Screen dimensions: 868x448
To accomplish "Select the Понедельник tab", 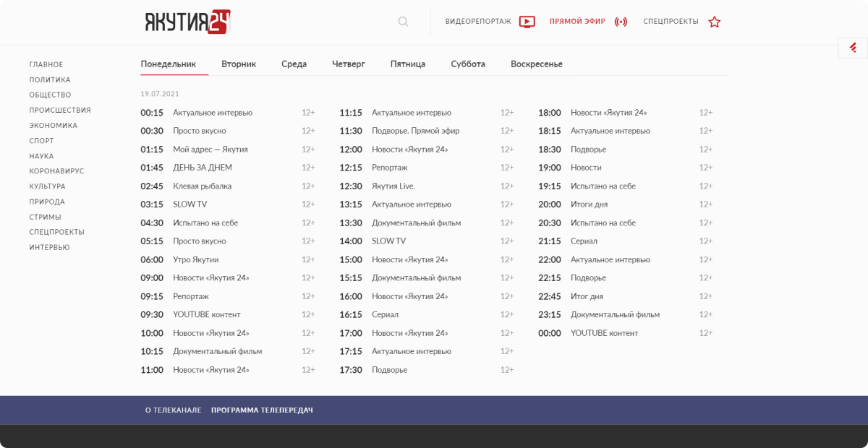I will coord(169,64).
